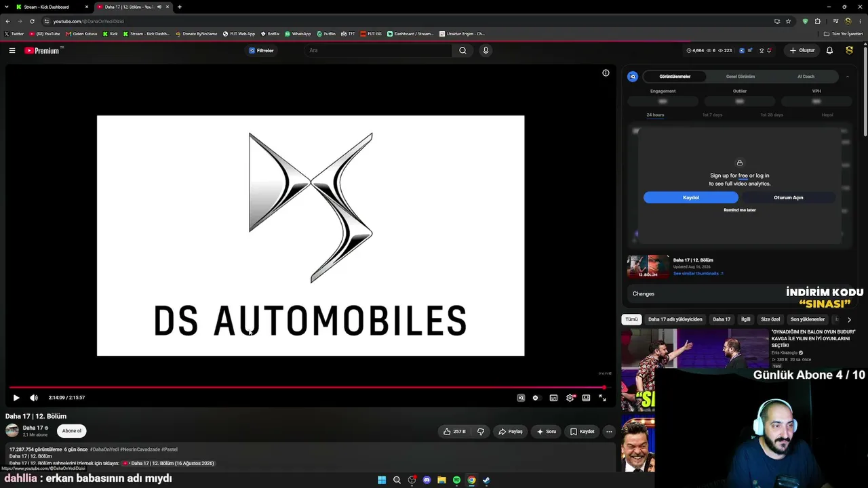Click Kaydol sign-up button
The image size is (868, 488).
690,197
